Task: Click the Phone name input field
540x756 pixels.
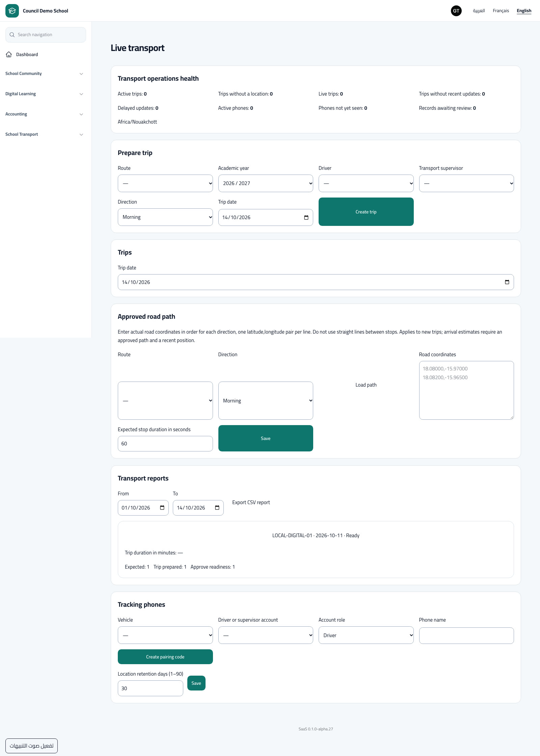Action: tap(466, 635)
